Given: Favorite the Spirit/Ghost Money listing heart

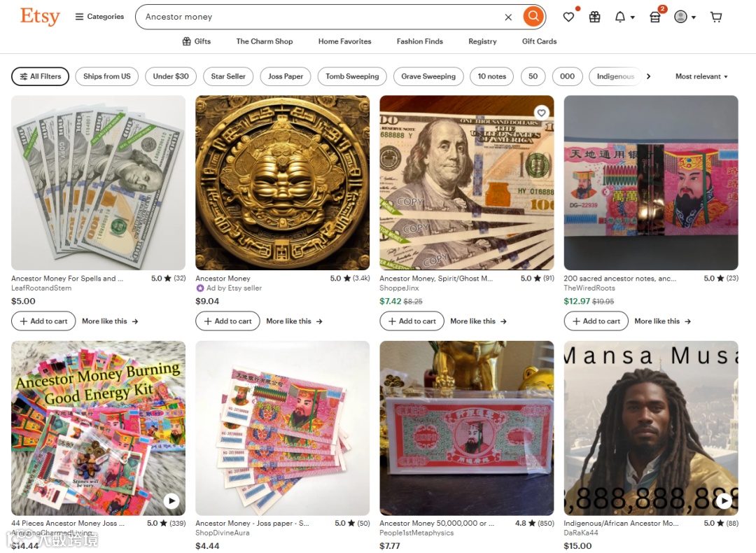Looking at the screenshot, I should tap(541, 112).
